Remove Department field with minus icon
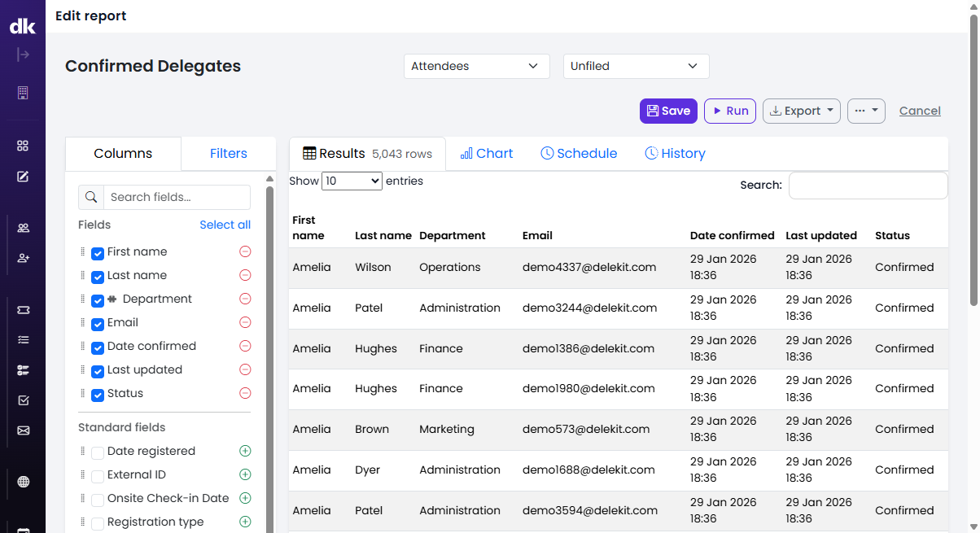 [245, 299]
